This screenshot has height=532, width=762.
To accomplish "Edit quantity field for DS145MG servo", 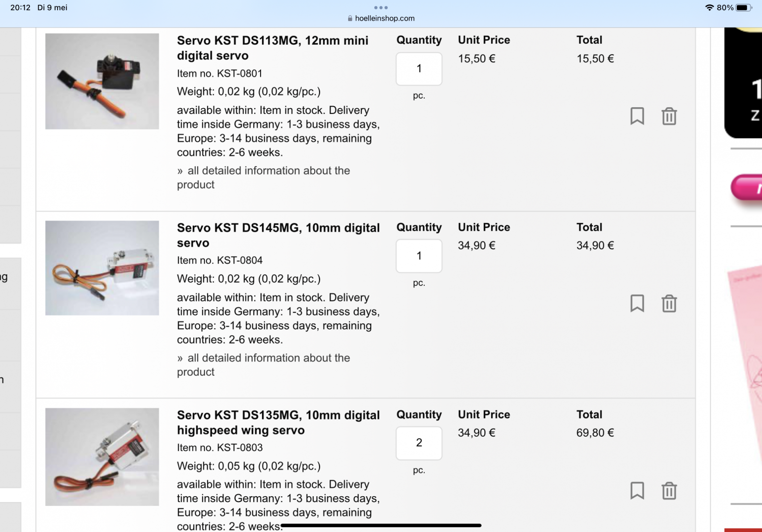I will 419,256.
